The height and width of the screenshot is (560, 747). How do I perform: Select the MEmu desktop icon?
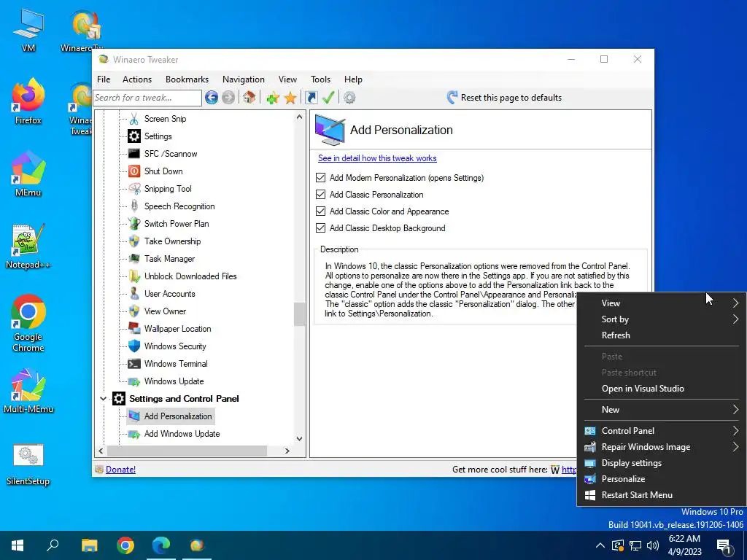click(28, 174)
